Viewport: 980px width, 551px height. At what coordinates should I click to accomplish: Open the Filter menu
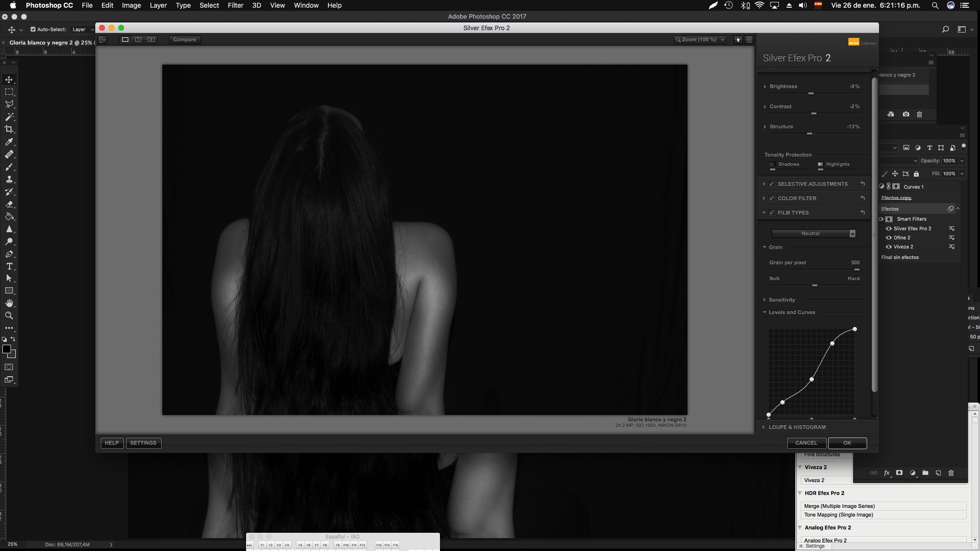click(236, 5)
